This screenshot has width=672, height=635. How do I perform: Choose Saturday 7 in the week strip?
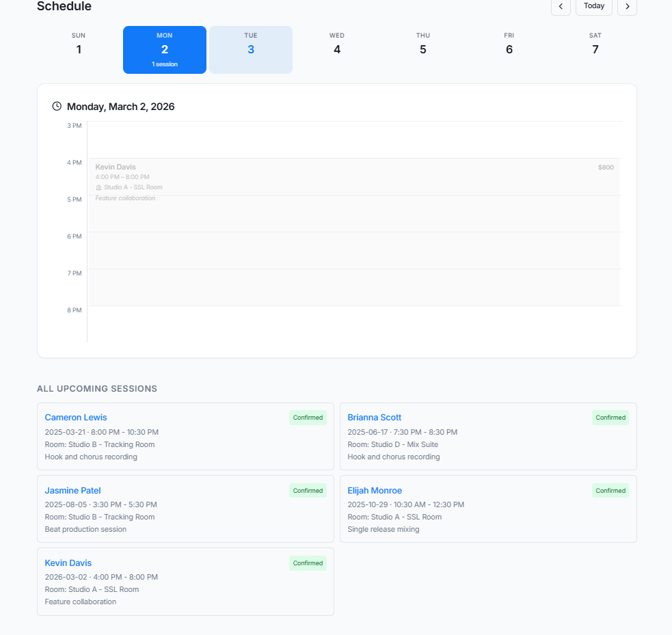[595, 50]
